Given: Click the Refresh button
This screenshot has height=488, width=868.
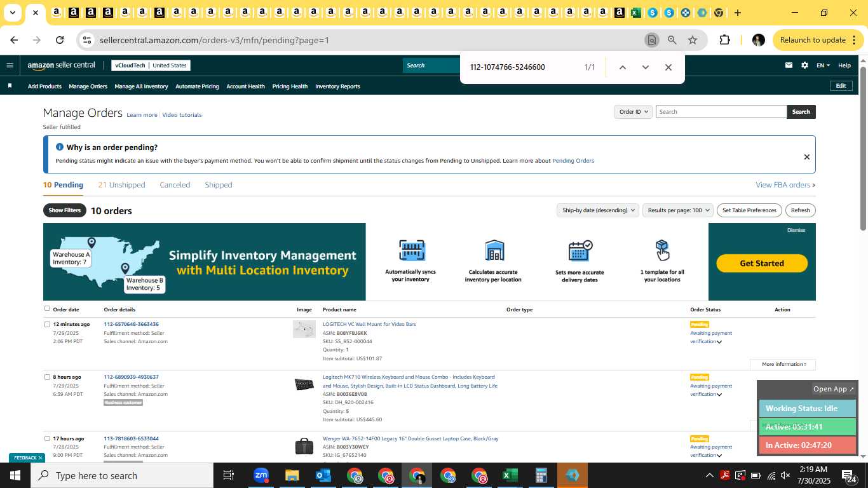Looking at the screenshot, I should point(800,210).
